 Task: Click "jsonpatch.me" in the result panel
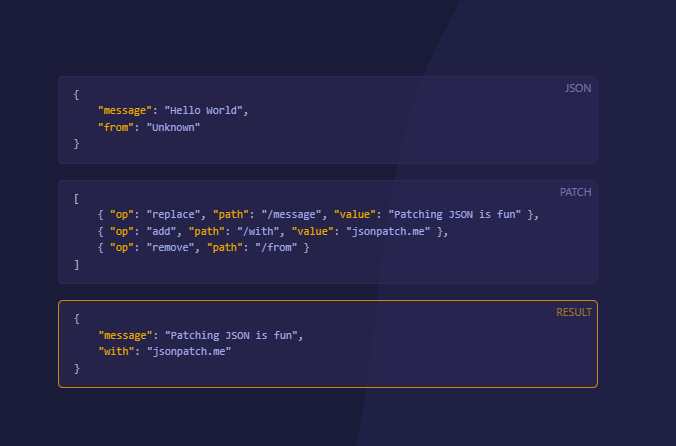point(188,352)
